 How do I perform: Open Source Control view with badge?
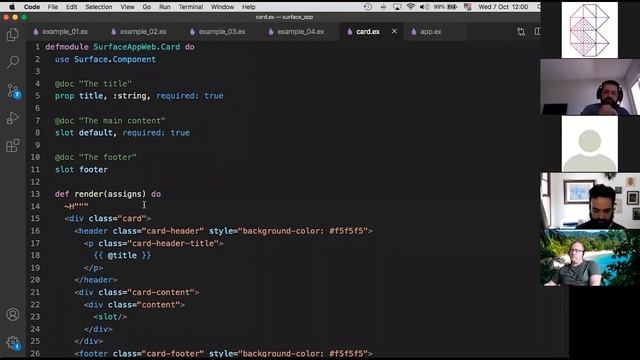pyautogui.click(x=13, y=91)
